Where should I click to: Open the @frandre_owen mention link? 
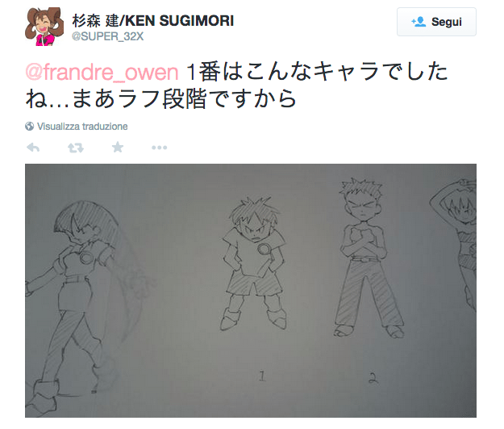[102, 72]
